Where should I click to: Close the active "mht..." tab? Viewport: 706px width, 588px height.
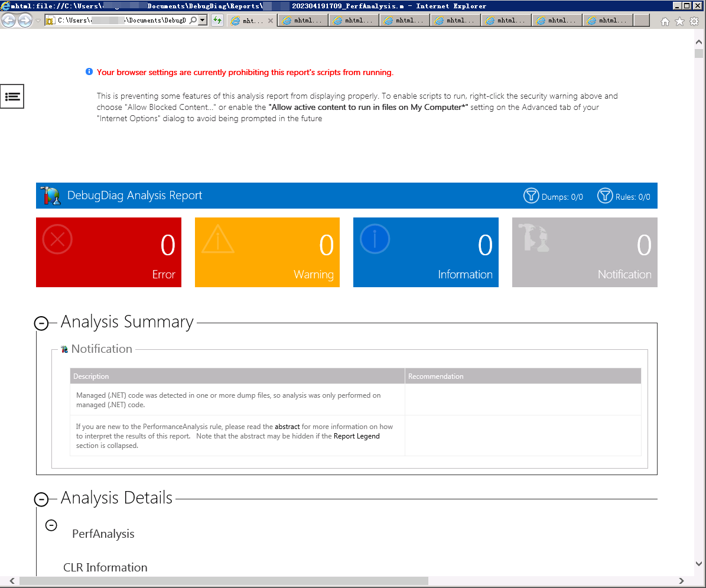click(x=271, y=21)
